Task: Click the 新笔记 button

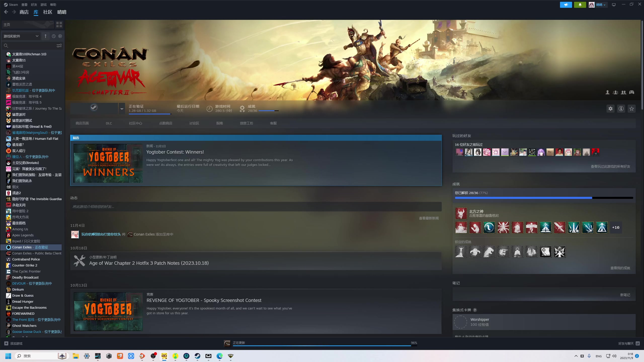Action: tap(625, 295)
